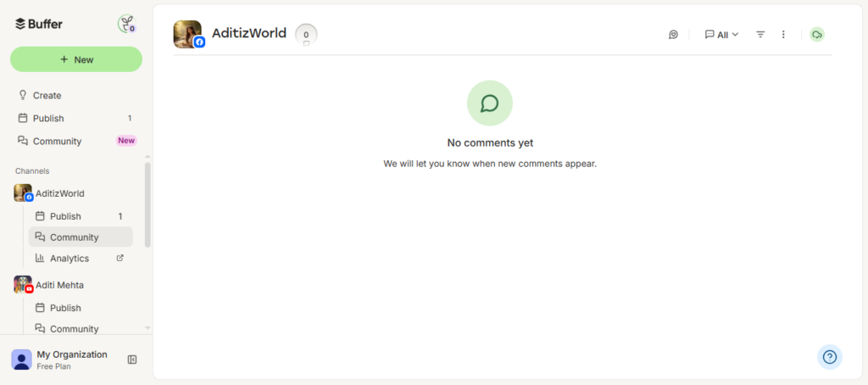Click the Free Plan label
Viewport: 868px width, 385px height.
click(53, 366)
